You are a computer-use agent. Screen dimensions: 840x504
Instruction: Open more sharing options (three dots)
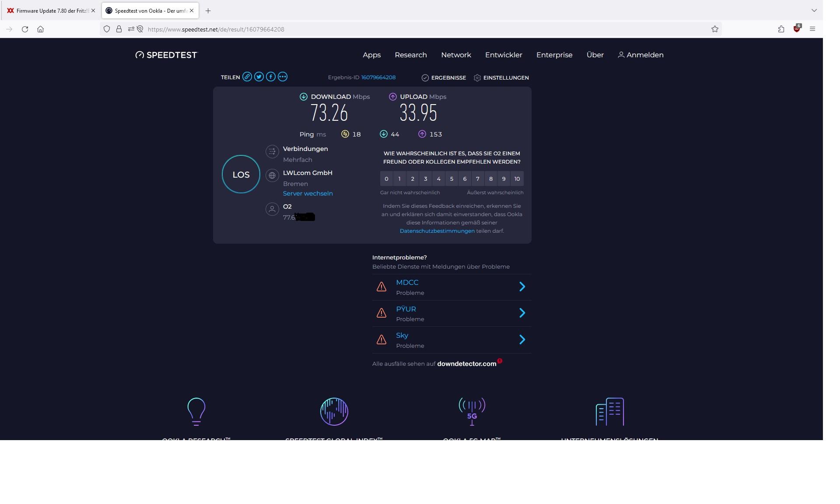coord(283,77)
